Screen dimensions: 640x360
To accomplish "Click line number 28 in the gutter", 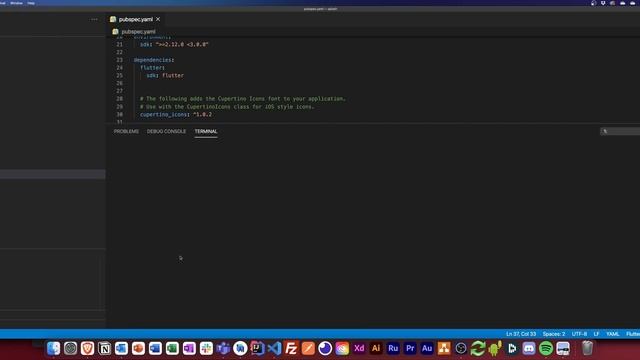I will tap(119, 99).
